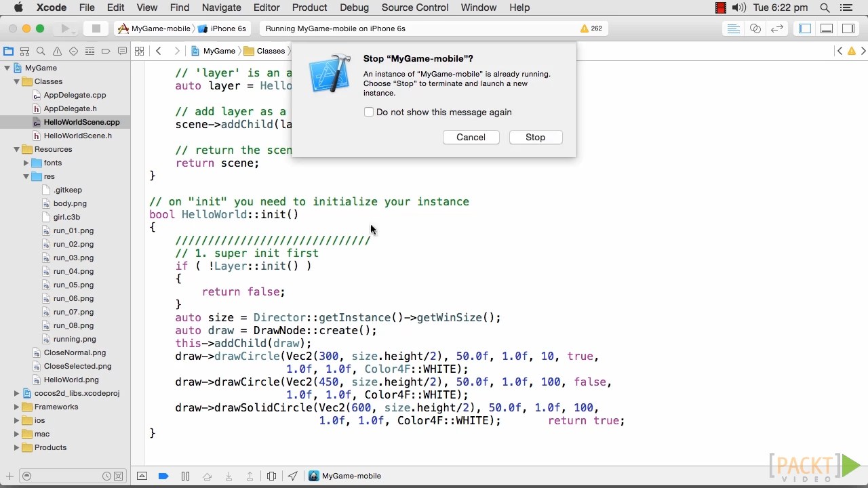Screen dimensions: 868x488
Task: Select HelloWorldScene.h in the navigator
Action: [x=78, y=136]
